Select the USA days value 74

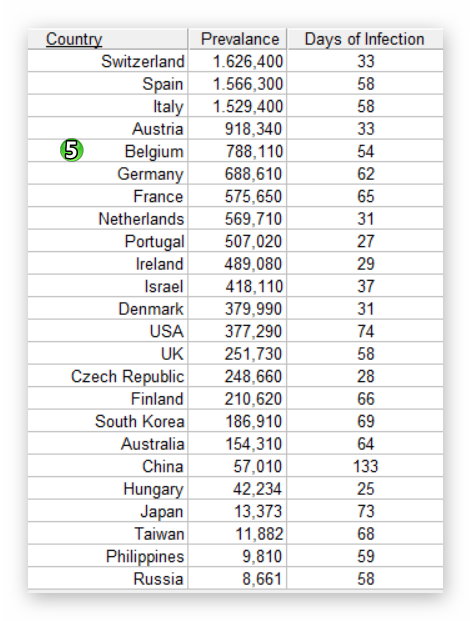click(x=366, y=331)
